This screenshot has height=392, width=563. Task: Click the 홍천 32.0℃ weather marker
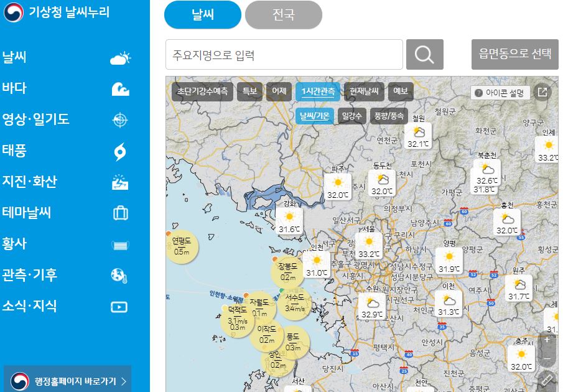507,222
